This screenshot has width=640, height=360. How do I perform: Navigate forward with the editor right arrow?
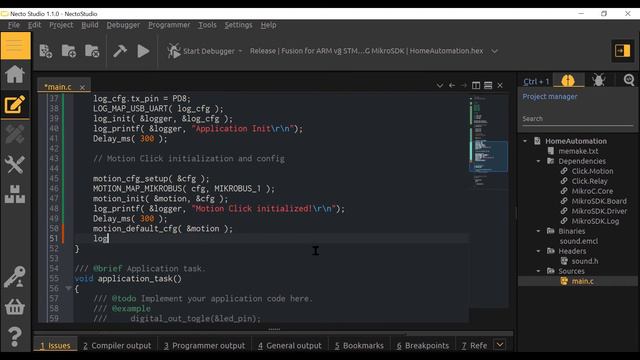tap(464, 85)
